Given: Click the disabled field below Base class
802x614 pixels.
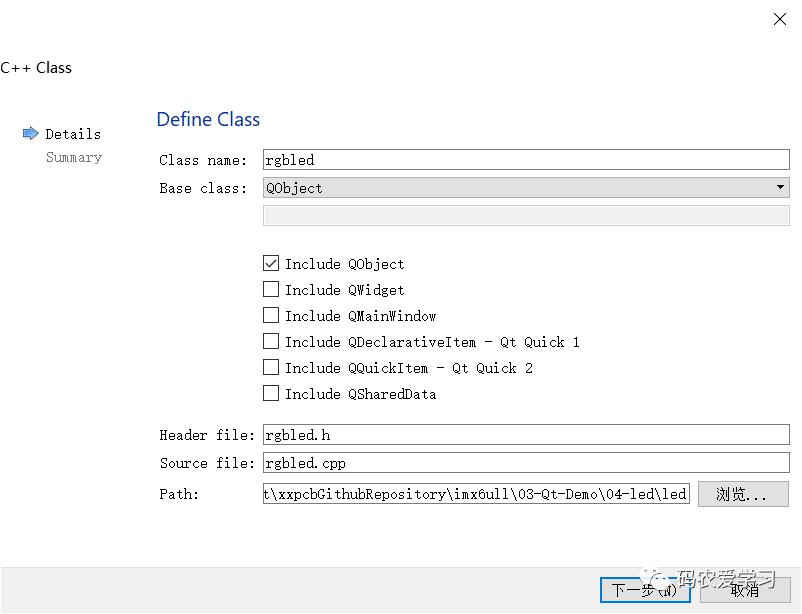Looking at the screenshot, I should pos(526,215).
